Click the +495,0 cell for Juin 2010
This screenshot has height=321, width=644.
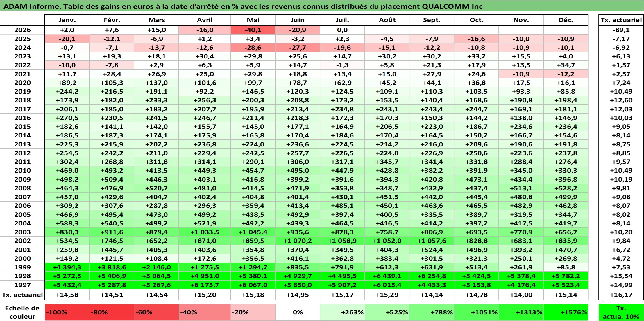[x=298, y=171]
